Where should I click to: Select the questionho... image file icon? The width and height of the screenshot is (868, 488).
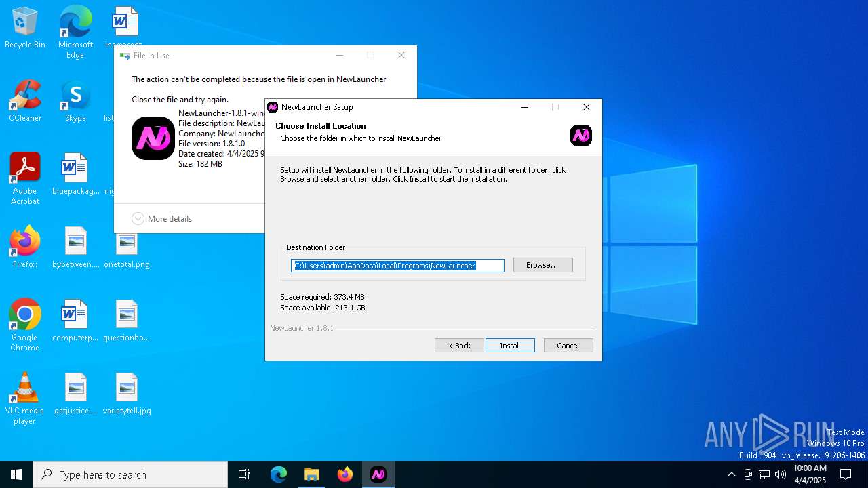127,321
